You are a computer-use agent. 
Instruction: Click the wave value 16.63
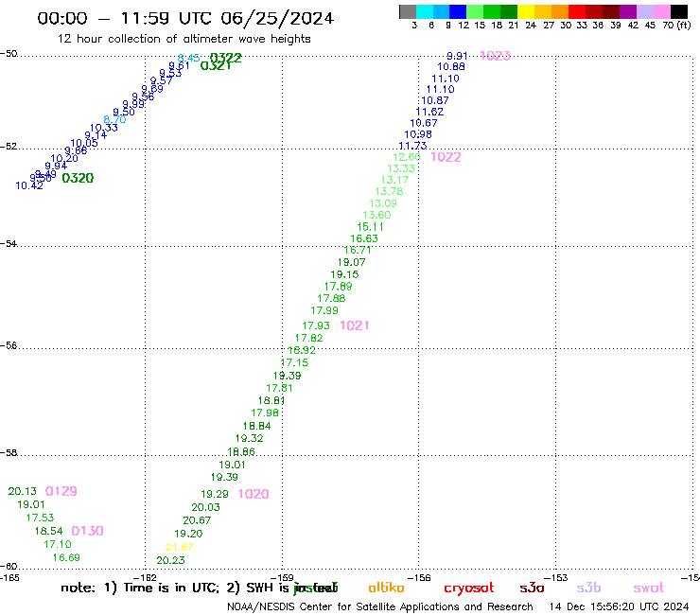pos(364,239)
